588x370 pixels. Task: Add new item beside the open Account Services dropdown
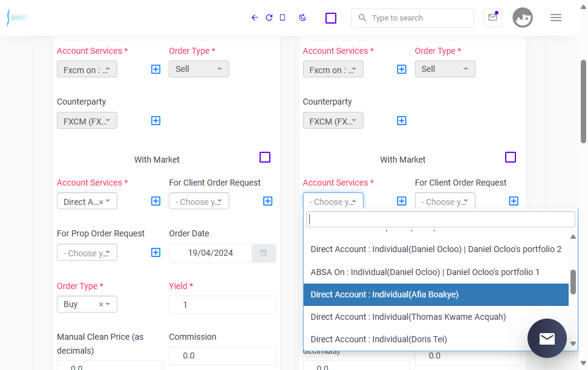[x=402, y=201]
